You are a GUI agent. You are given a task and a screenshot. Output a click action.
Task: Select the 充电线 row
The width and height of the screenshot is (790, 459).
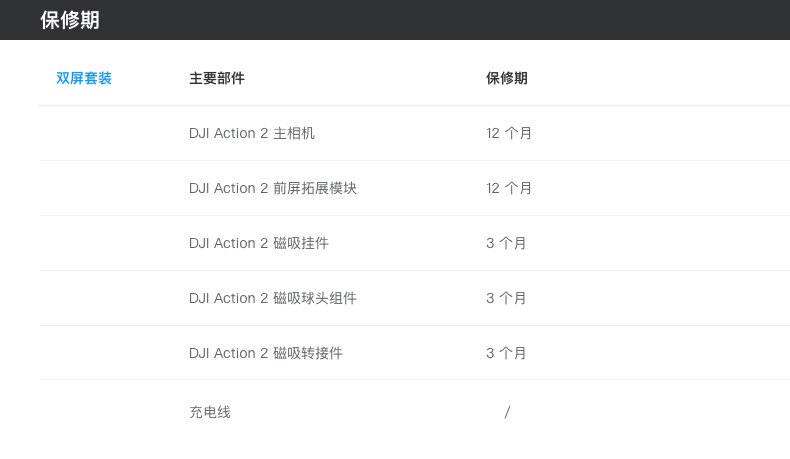pyautogui.click(x=415, y=412)
